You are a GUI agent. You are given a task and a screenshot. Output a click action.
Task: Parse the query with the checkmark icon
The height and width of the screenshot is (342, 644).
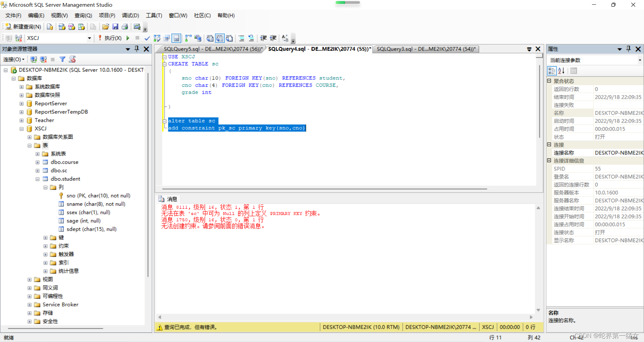pos(147,38)
